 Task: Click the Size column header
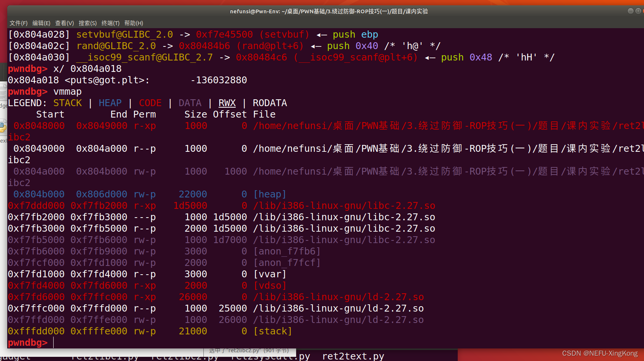(196, 115)
